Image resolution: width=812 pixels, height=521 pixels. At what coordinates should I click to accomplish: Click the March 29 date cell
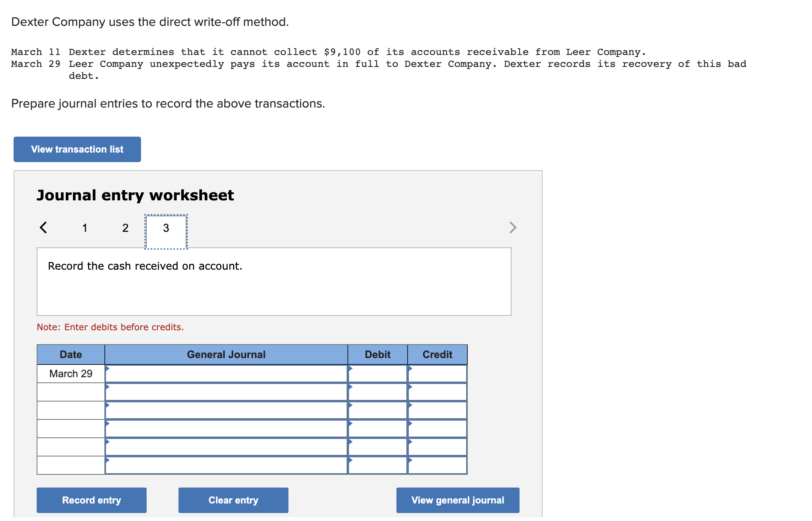pos(71,374)
